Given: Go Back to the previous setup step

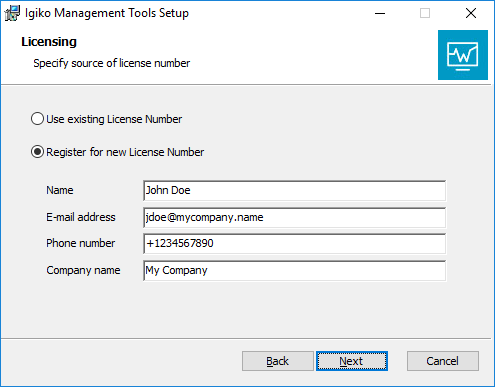Looking at the screenshot, I should click(278, 361).
